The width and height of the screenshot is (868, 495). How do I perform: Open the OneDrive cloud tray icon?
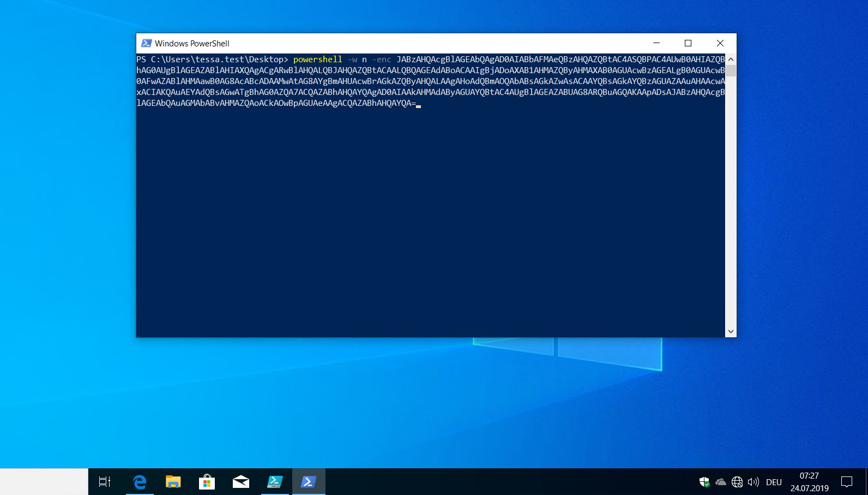point(721,482)
